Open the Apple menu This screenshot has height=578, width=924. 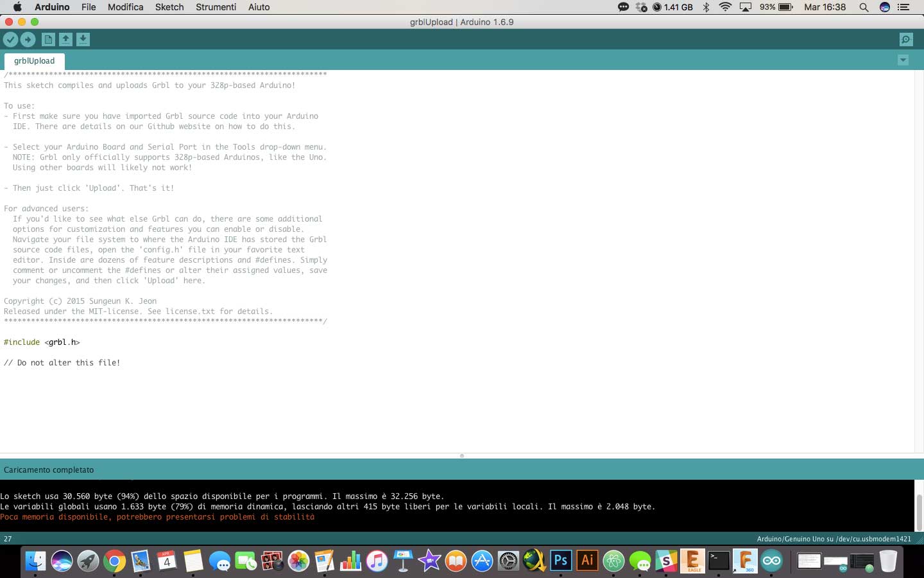point(17,7)
